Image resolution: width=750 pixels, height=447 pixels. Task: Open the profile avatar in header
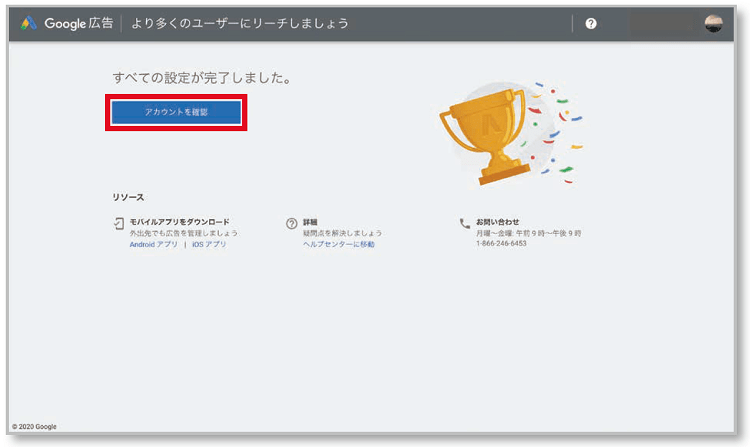(713, 23)
